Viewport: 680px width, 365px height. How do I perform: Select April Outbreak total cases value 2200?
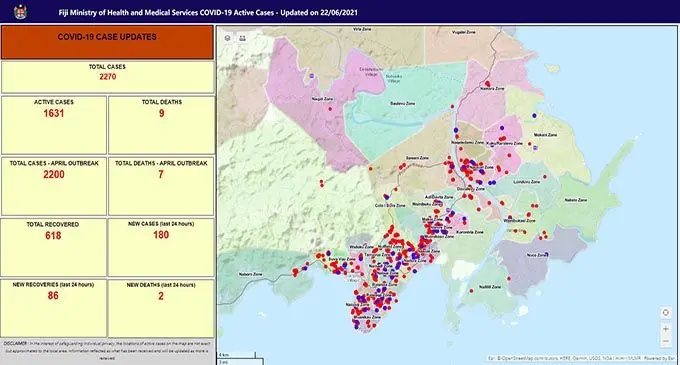coord(54,175)
